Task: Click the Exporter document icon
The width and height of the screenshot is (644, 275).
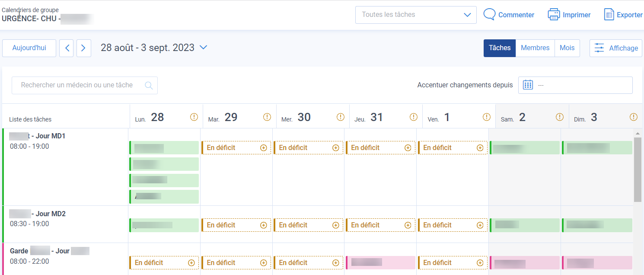Action: click(609, 15)
